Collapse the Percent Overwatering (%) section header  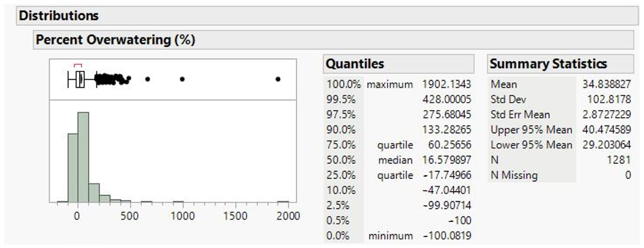[115, 40]
